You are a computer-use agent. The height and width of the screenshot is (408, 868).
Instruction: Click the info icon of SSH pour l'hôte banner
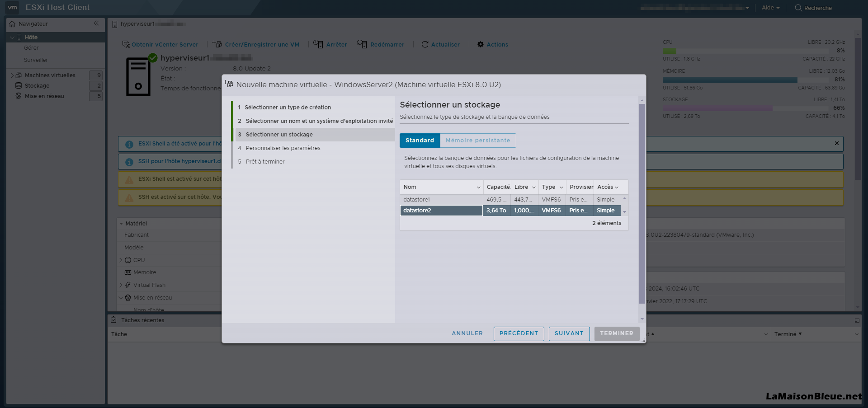point(129,162)
